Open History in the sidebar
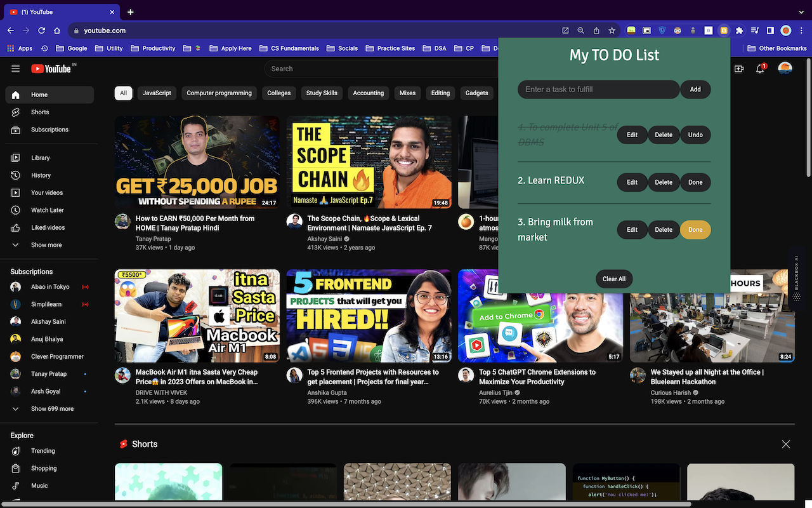Screen dimensions: 812x508 coord(49,175)
